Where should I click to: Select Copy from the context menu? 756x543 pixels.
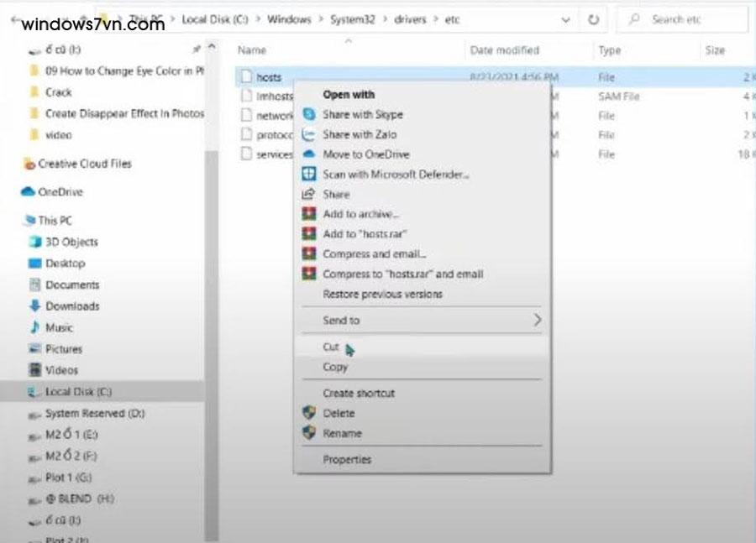(x=335, y=367)
